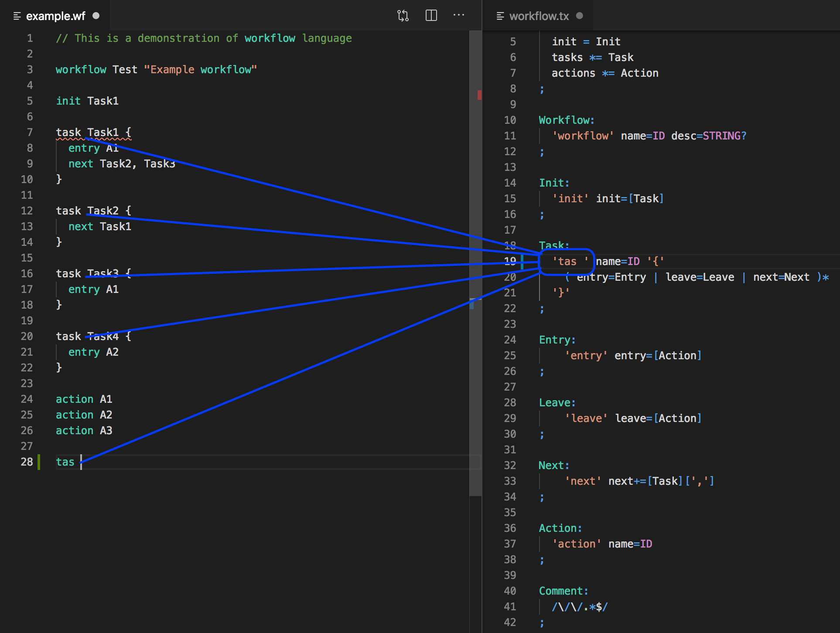This screenshot has height=633, width=840.
Task: Open the More Actions ellipsis menu
Action: tap(458, 16)
